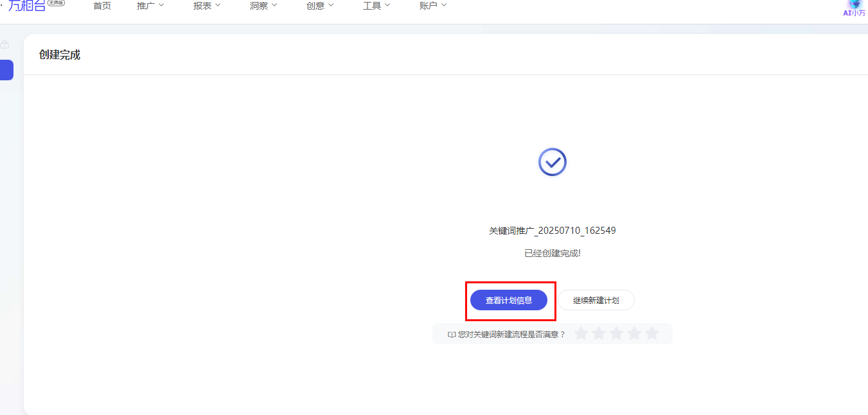The image size is (868, 415).
Task: Click the lock icon in left sidebar
Action: click(x=5, y=45)
